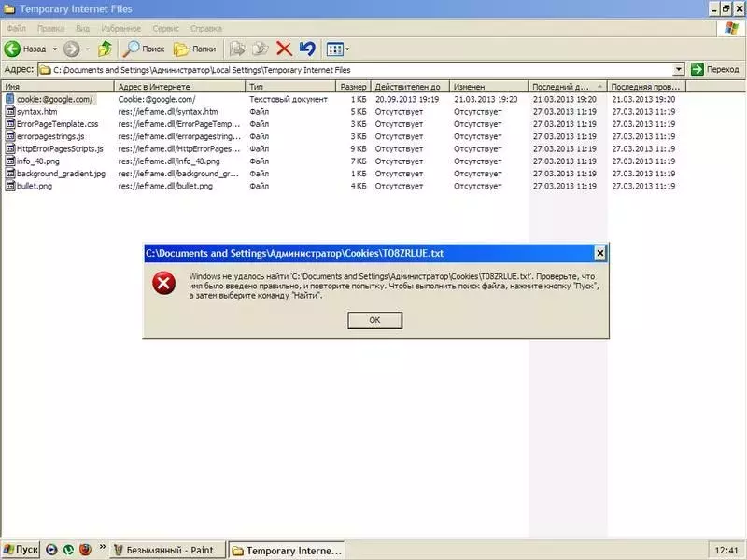
Task: Click the 20.09.2013 19:19 expiry cell
Action: pyautogui.click(x=407, y=99)
